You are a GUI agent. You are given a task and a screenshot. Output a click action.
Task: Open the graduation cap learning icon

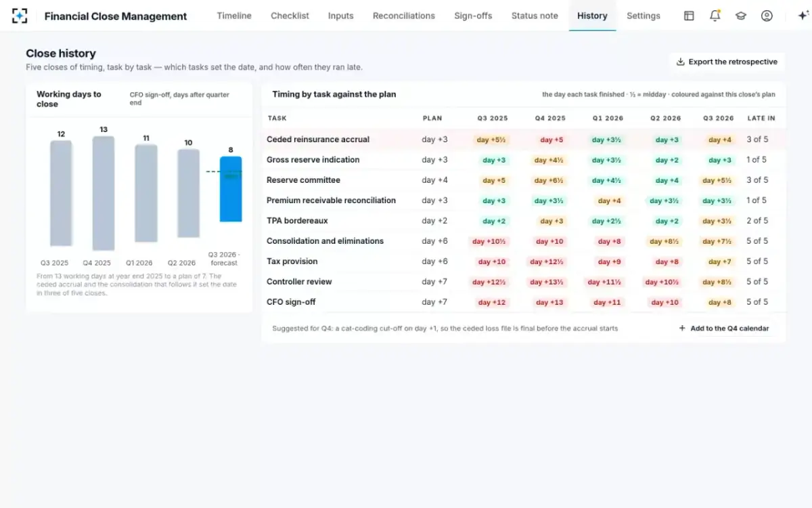click(741, 16)
